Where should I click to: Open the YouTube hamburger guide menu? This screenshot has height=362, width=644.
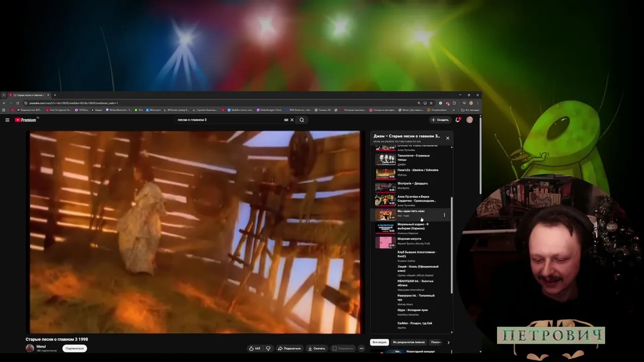[7, 120]
